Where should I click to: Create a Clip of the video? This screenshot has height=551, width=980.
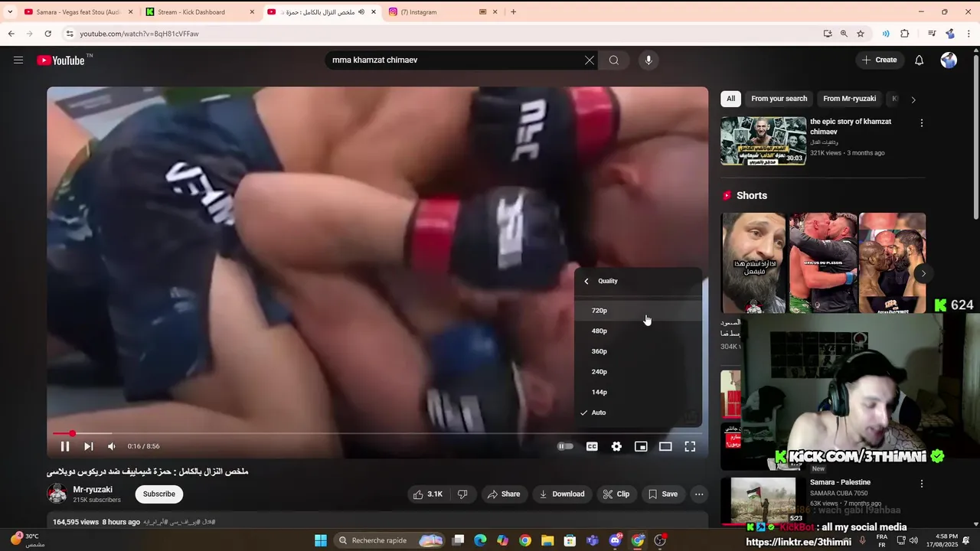pyautogui.click(x=616, y=494)
